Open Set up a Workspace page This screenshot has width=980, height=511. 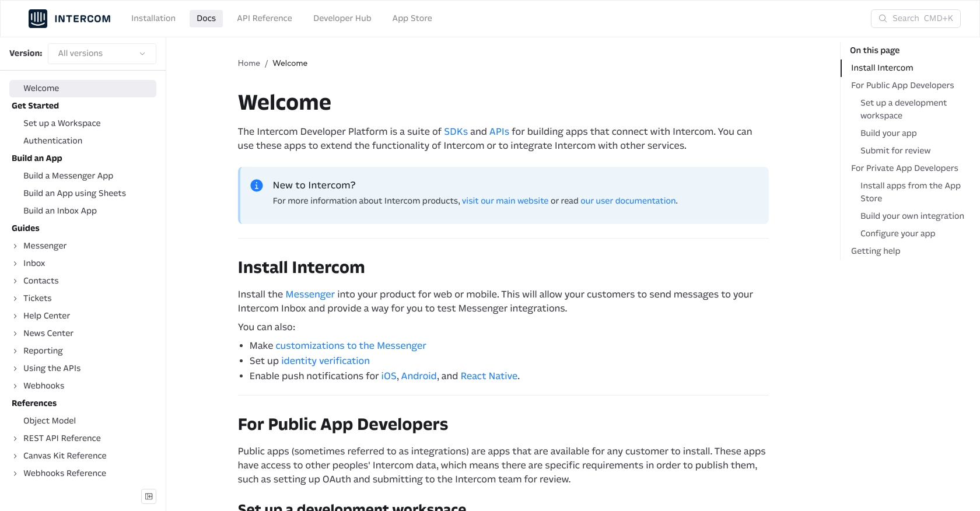click(62, 124)
